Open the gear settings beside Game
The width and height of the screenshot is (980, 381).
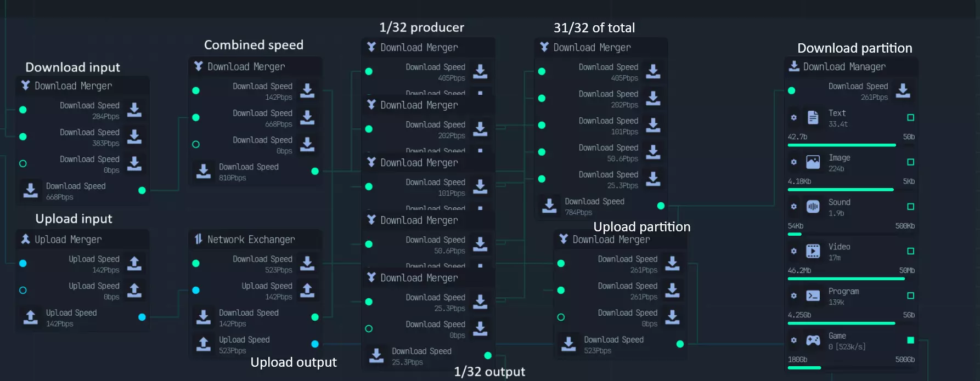[x=793, y=340]
